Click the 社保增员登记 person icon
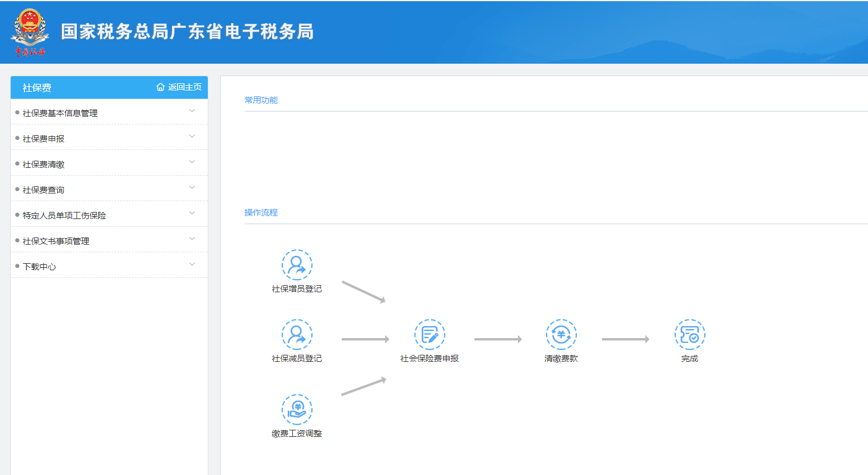Image resolution: width=868 pixels, height=475 pixels. click(296, 265)
